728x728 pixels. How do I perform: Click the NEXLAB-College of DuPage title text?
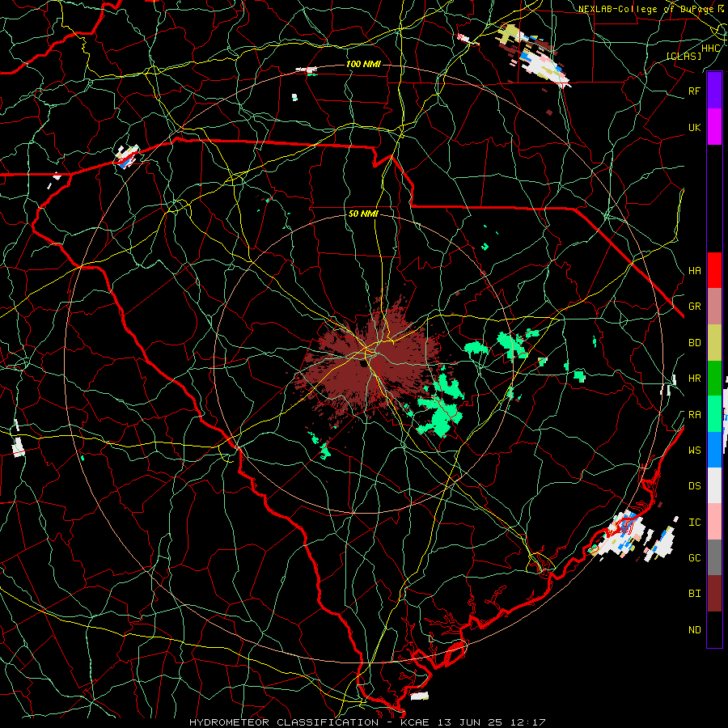click(x=645, y=9)
